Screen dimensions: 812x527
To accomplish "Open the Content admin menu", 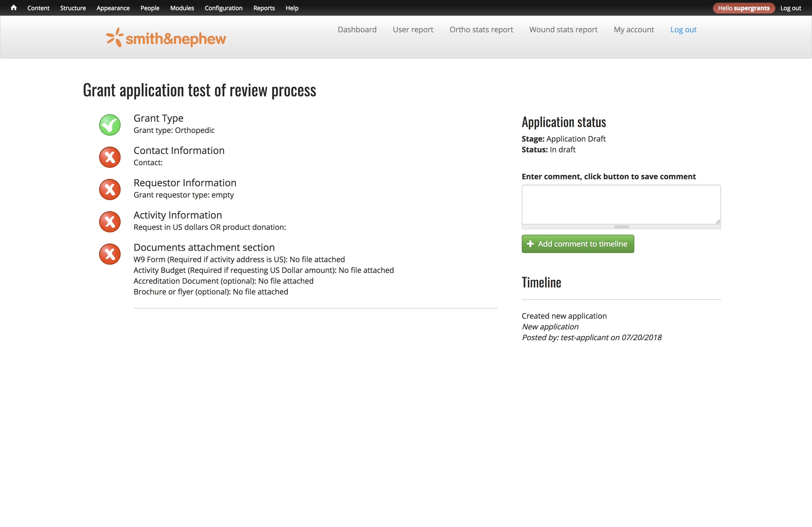I will pyautogui.click(x=38, y=8).
